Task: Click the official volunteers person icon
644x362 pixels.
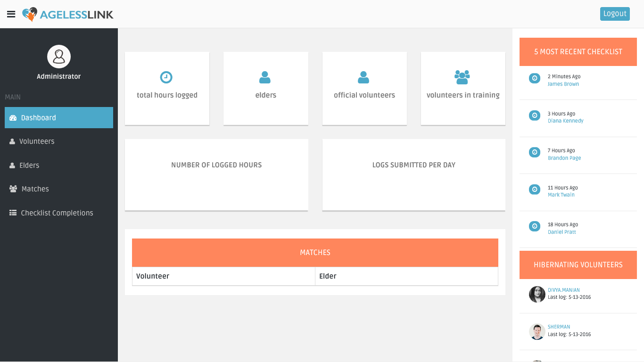Action: click(363, 77)
